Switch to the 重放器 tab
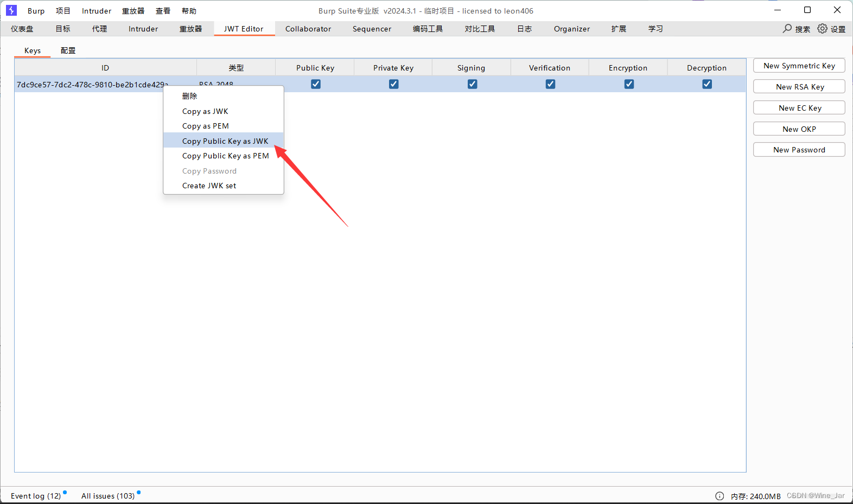The image size is (853, 504). coord(191,29)
